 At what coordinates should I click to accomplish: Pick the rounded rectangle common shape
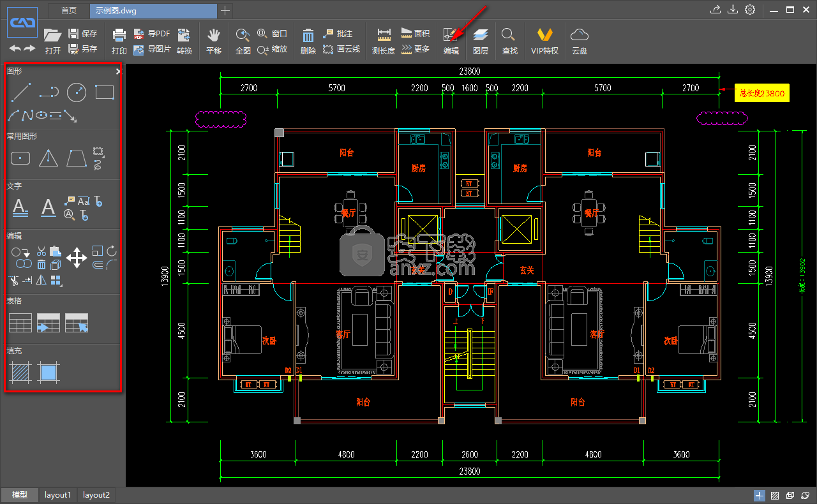click(x=20, y=158)
